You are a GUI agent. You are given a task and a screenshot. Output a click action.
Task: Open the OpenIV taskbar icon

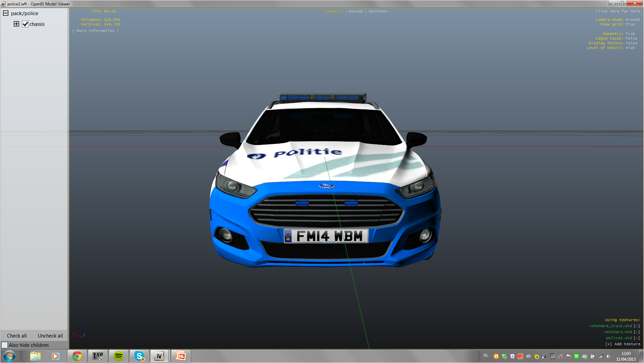[159, 356]
